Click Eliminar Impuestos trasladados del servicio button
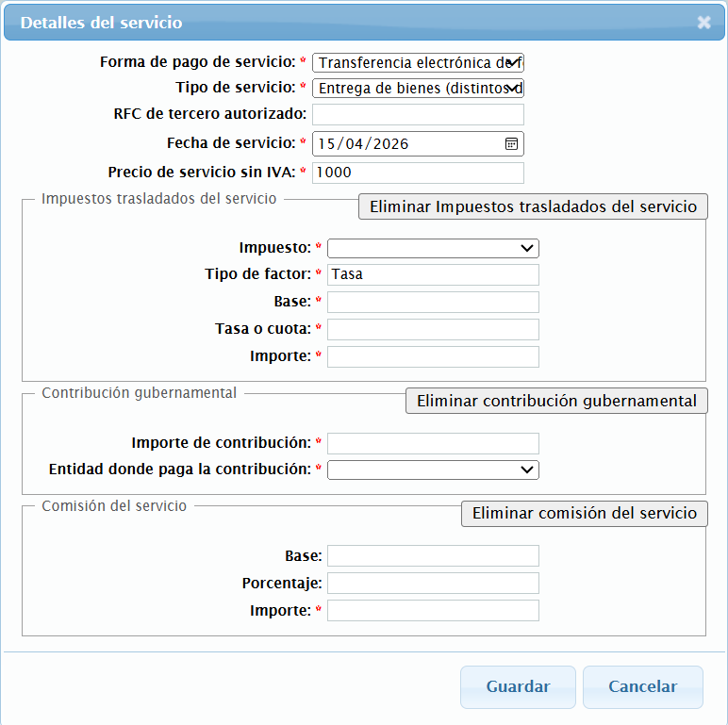This screenshot has height=725, width=728. point(533,206)
